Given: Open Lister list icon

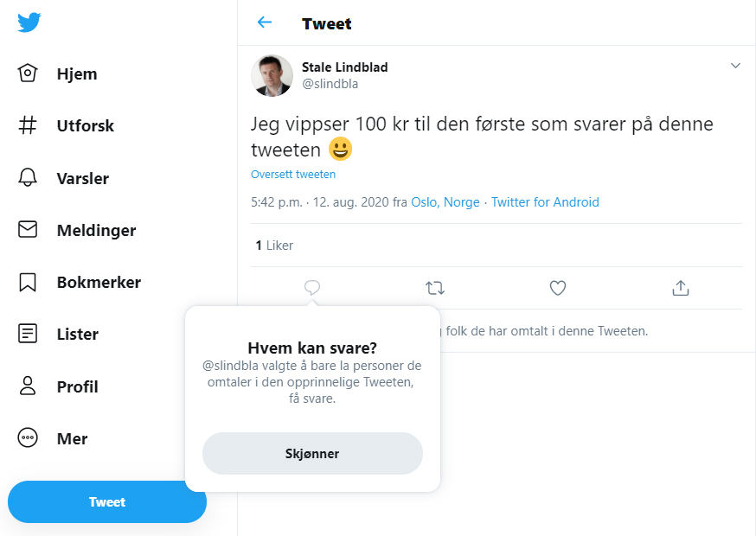Looking at the screenshot, I should click(28, 334).
